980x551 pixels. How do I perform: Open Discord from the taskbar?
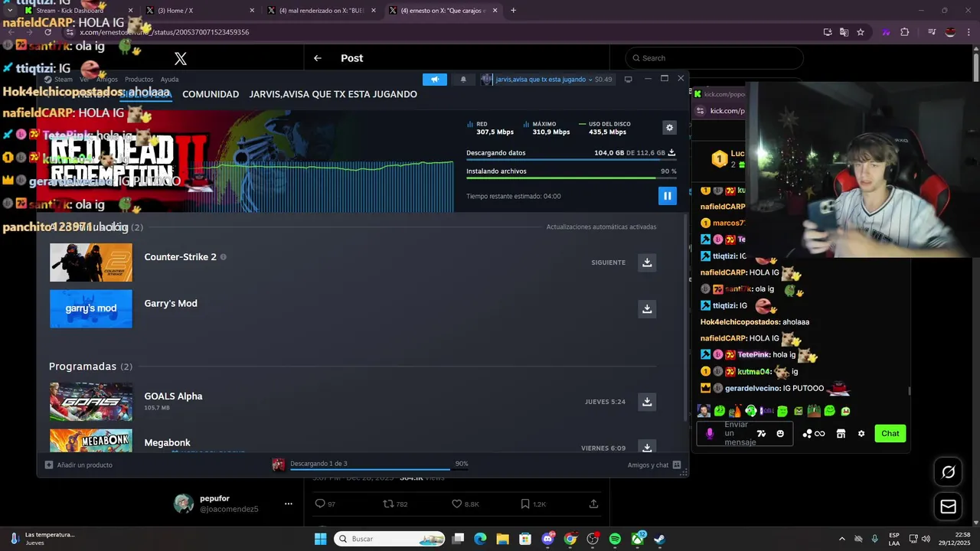click(548, 539)
